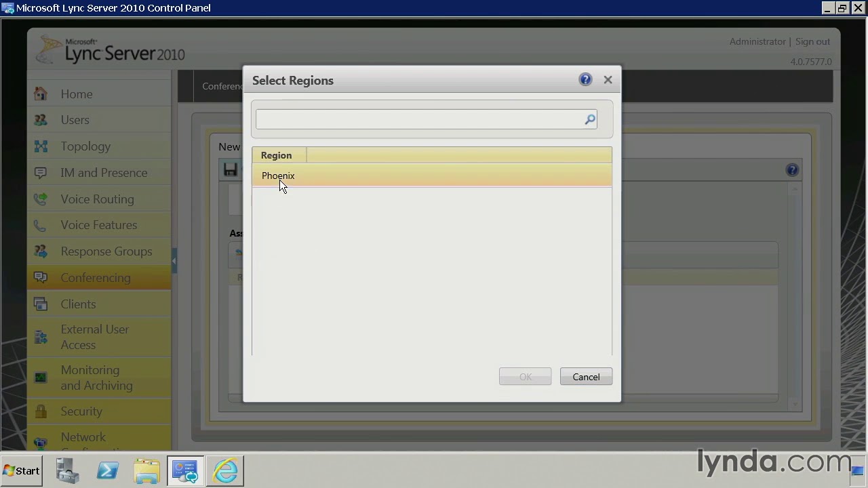Open Voice Features section
The height and width of the screenshot is (488, 868).
(98, 225)
